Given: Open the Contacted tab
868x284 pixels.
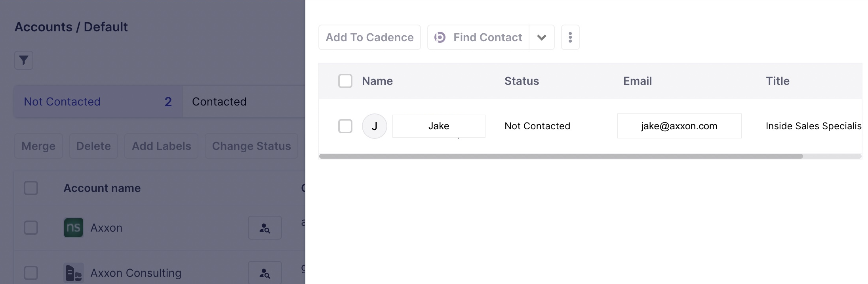Looking at the screenshot, I should 219,102.
